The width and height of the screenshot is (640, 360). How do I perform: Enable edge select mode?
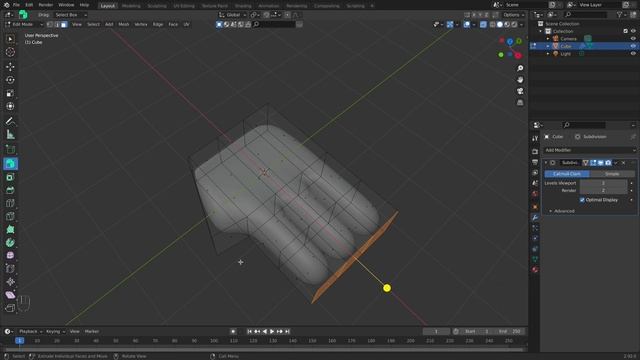tap(57, 24)
